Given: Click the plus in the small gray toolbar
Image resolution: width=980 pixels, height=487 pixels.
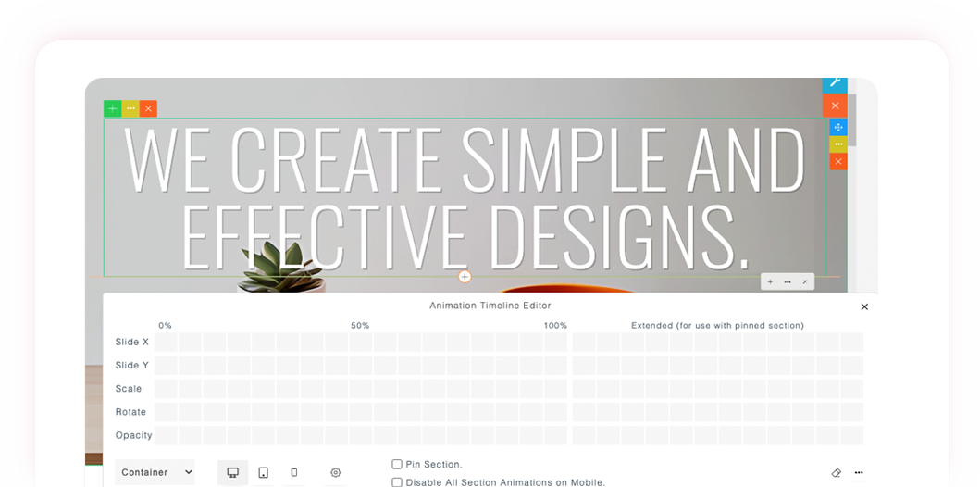Looking at the screenshot, I should pyautogui.click(x=770, y=282).
